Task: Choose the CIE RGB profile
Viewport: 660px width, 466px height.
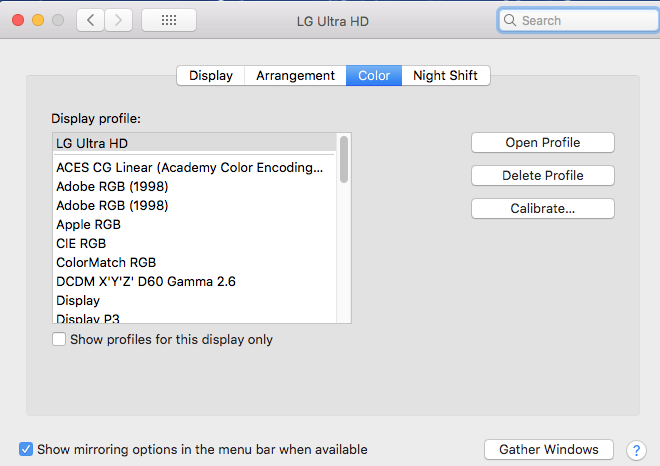Action: click(x=195, y=243)
